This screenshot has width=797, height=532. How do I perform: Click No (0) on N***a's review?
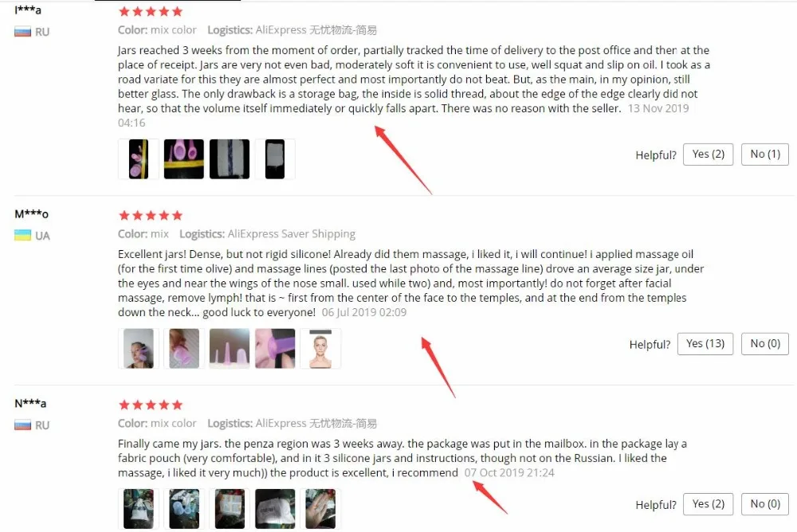[x=765, y=504]
